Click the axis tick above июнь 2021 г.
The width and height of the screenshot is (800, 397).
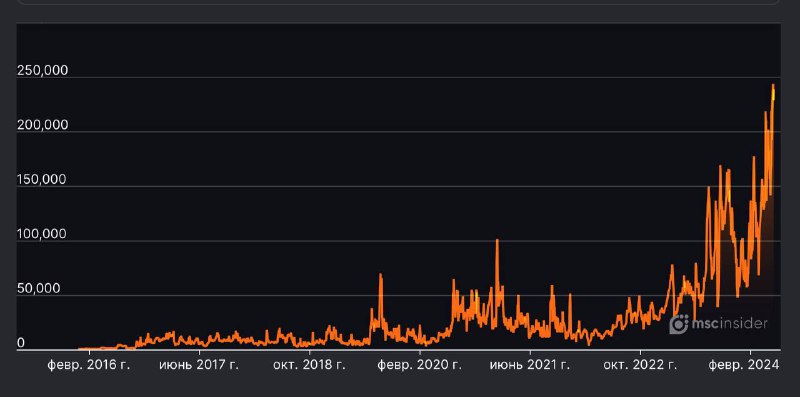click(530, 353)
